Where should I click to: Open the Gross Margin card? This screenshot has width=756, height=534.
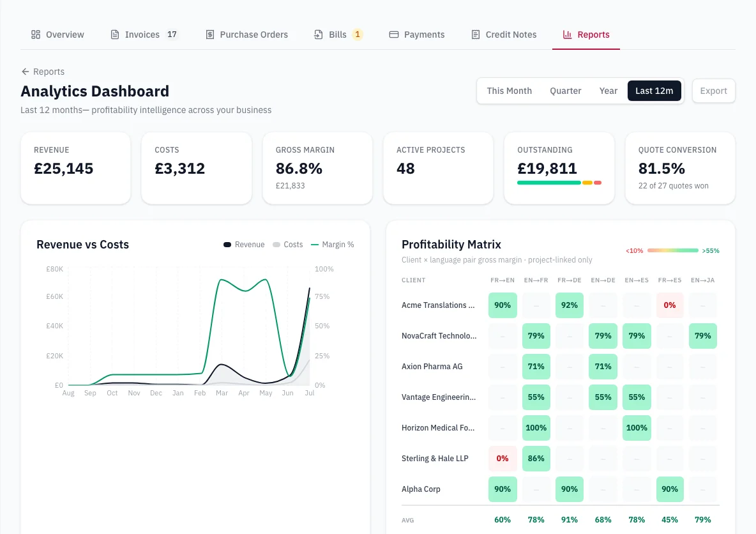coord(317,169)
